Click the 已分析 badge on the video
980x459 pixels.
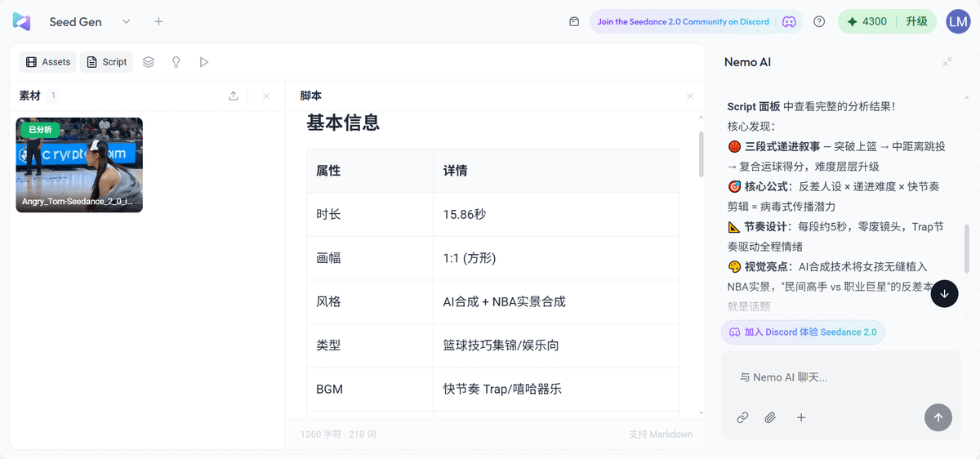40,130
